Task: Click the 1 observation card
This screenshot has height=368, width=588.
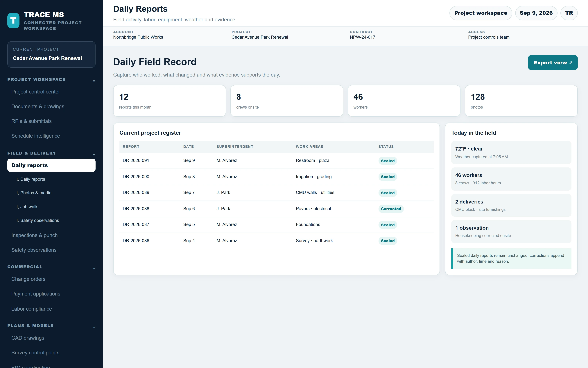Action: (511, 231)
